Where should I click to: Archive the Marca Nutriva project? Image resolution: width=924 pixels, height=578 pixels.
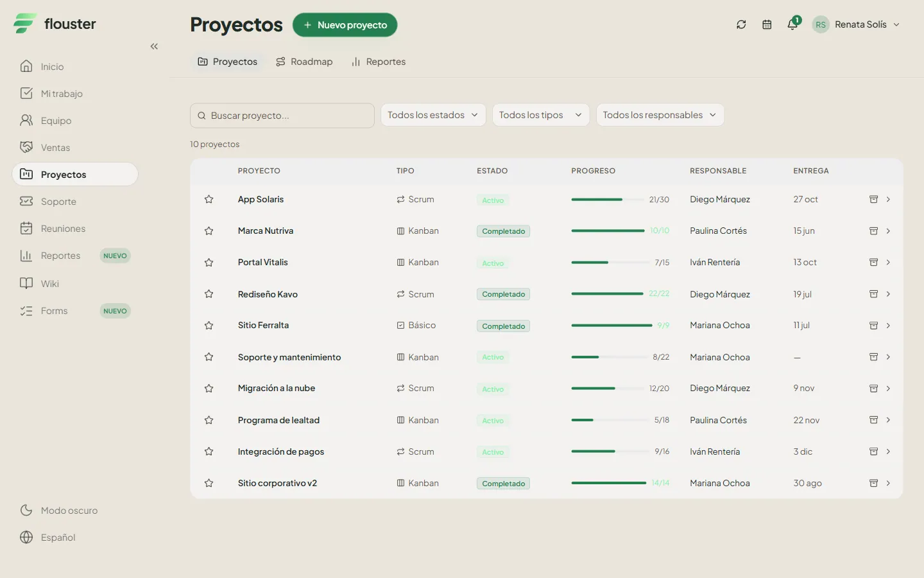coord(873,231)
